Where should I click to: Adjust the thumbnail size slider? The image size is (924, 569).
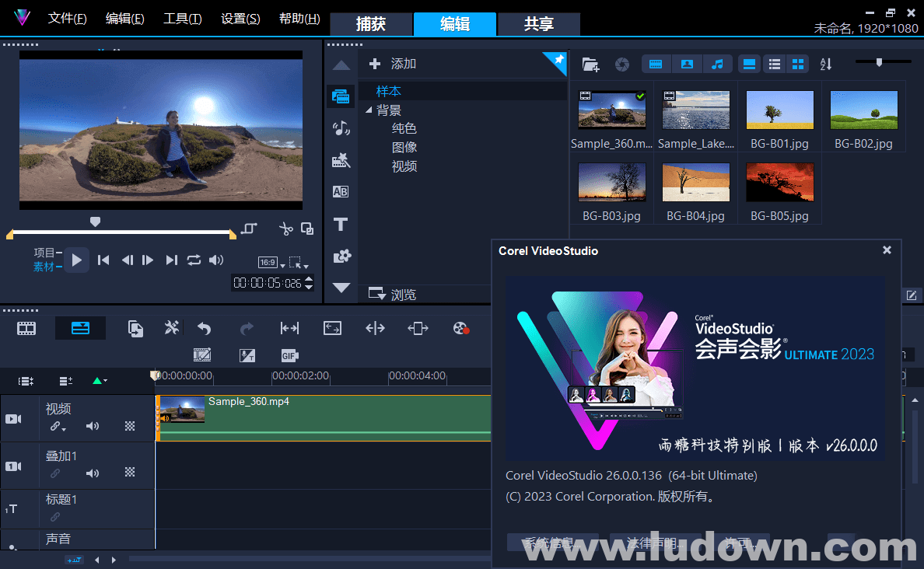(879, 62)
